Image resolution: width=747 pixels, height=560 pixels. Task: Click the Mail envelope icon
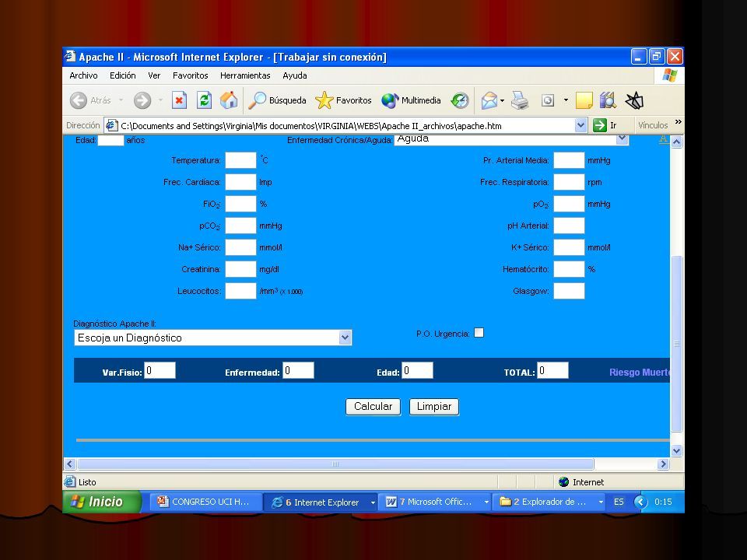pos(489,100)
